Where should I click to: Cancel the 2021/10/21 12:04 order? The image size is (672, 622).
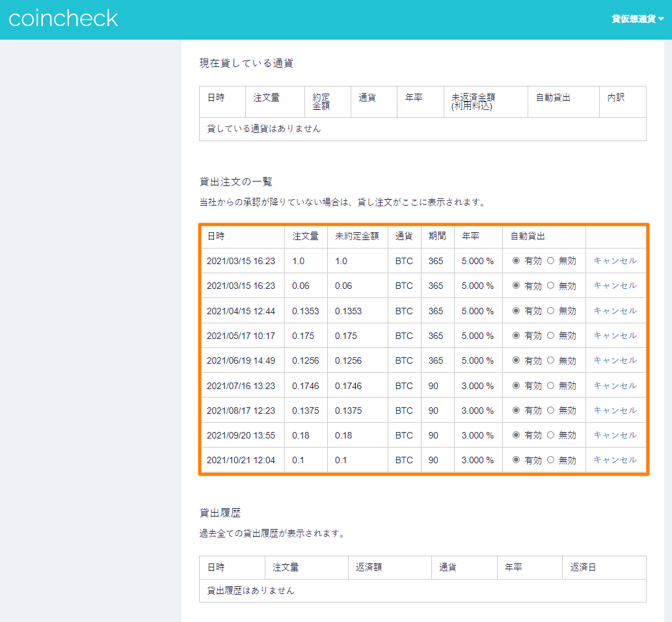615,460
